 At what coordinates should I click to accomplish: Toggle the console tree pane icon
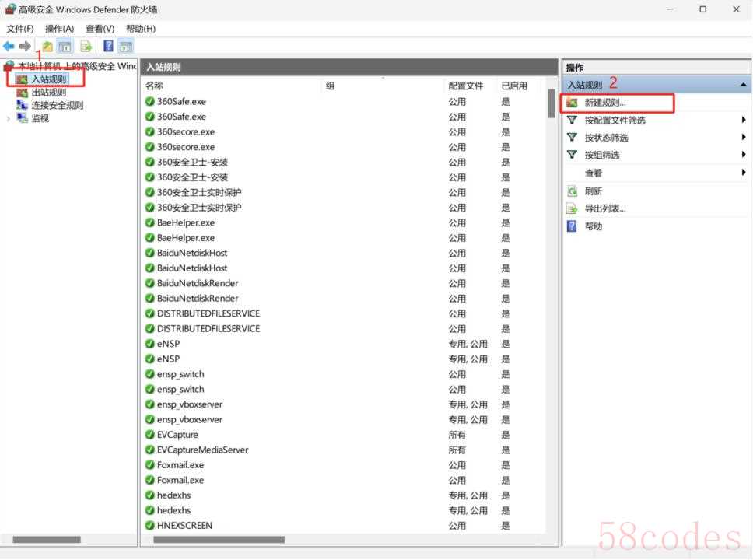(x=65, y=46)
